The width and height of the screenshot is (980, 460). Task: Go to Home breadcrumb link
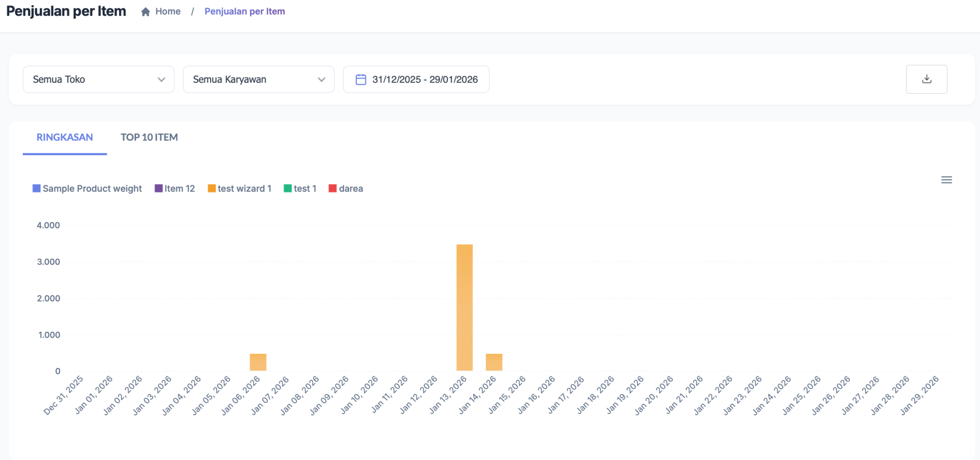click(x=167, y=12)
